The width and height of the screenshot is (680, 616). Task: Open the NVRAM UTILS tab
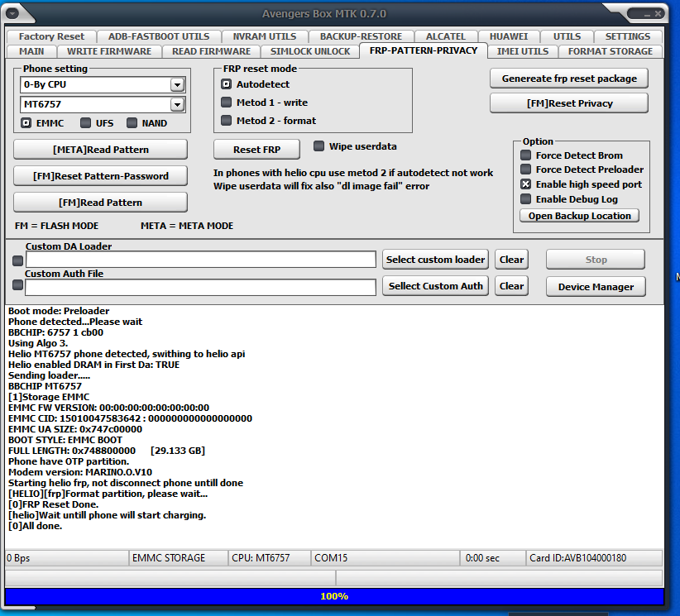coord(265,36)
